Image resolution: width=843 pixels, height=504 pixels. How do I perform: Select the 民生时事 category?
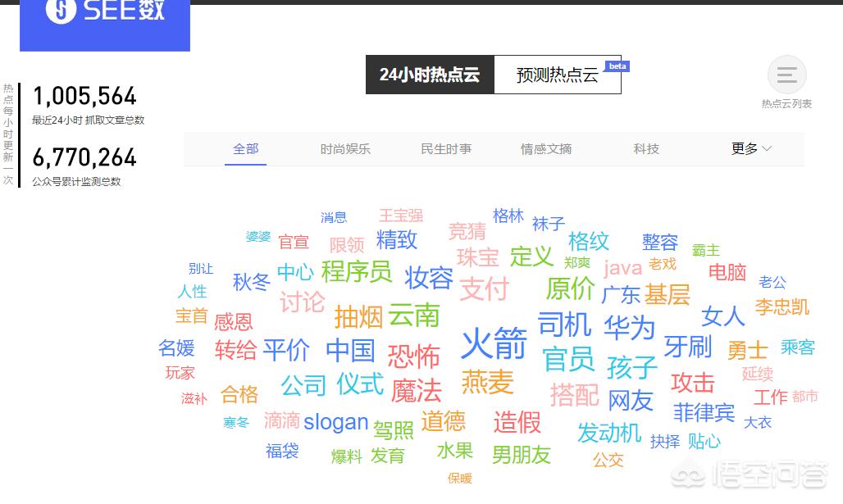(x=446, y=149)
